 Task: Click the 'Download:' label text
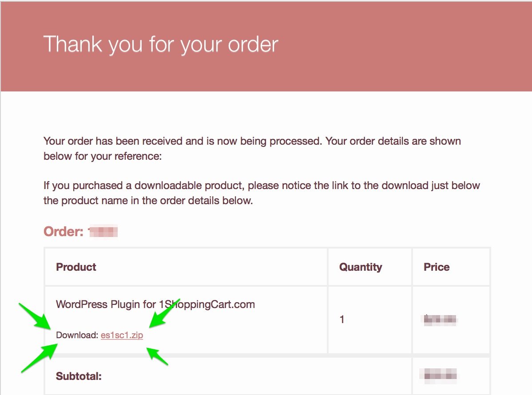(77, 335)
